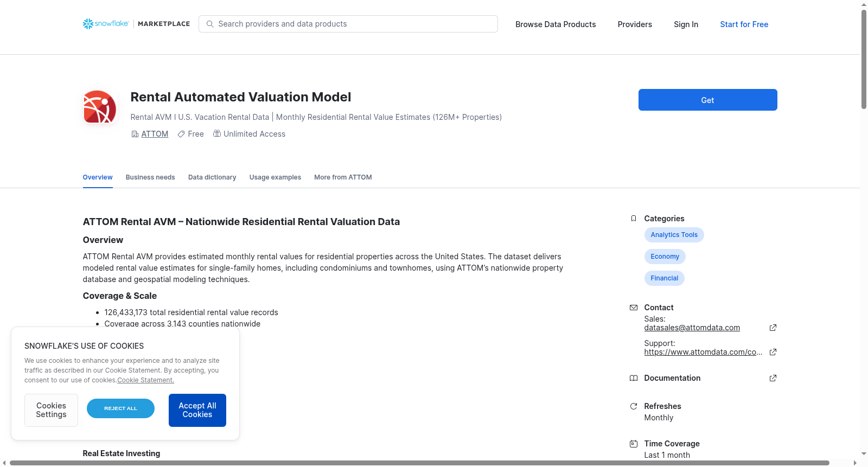Click Start for Free link
This screenshot has width=868, height=467.
coord(744,24)
